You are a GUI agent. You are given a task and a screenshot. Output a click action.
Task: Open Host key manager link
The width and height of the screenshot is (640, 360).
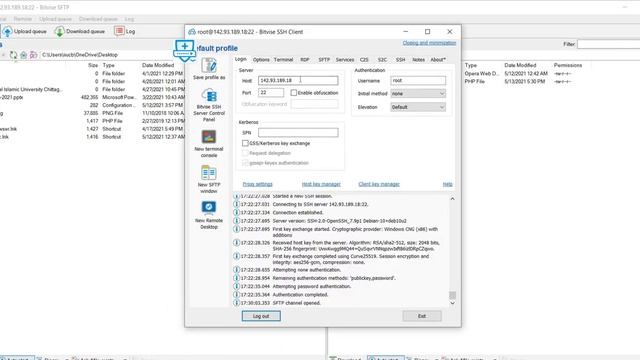coord(321,184)
